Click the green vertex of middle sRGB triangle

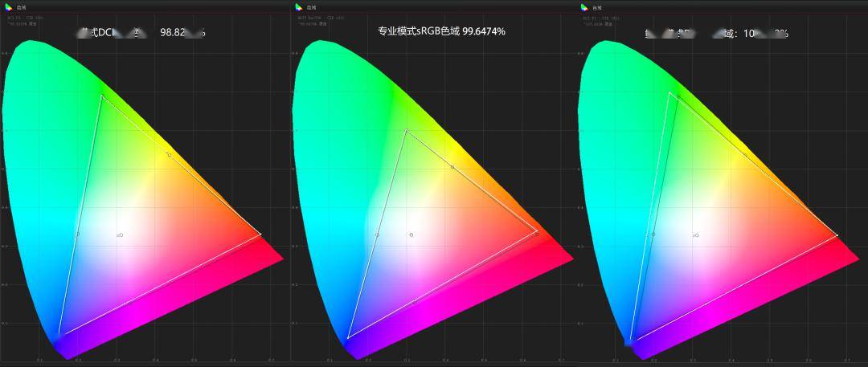click(406, 129)
